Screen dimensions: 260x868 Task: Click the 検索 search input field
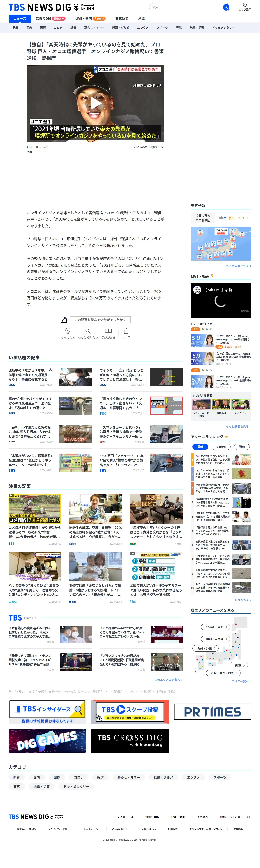pyautogui.click(x=186, y=7)
